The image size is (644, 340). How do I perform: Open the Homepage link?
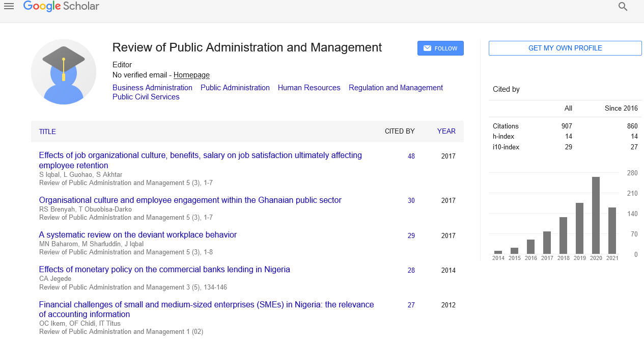point(191,75)
